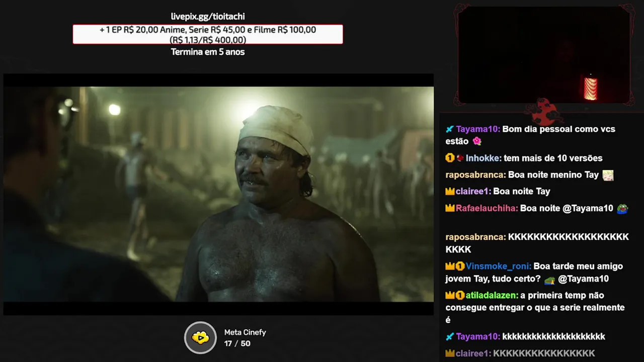This screenshot has width=644, height=362.
Task: Click the atiladalazen username
Action: coord(492,296)
